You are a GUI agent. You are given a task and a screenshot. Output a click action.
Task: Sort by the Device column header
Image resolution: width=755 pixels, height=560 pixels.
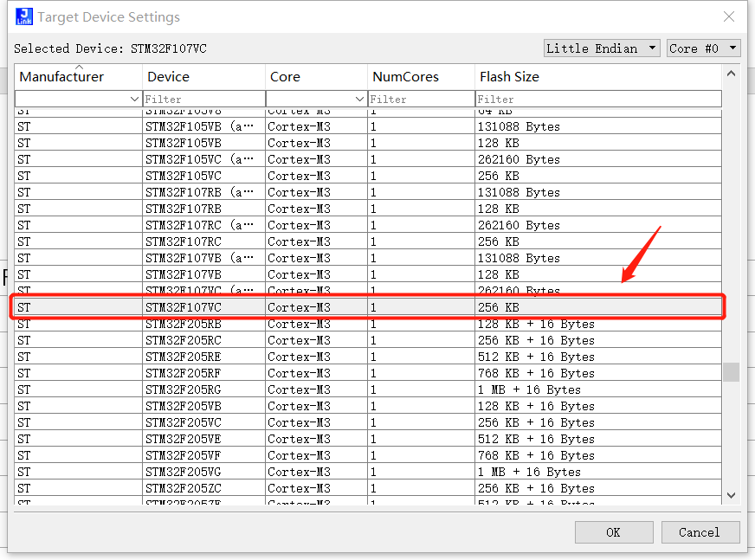(203, 76)
